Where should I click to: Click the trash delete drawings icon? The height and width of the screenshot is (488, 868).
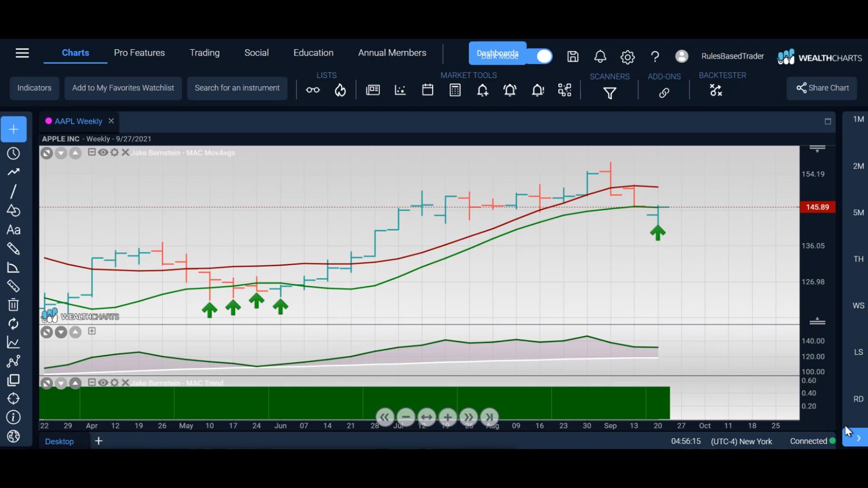pyautogui.click(x=14, y=305)
